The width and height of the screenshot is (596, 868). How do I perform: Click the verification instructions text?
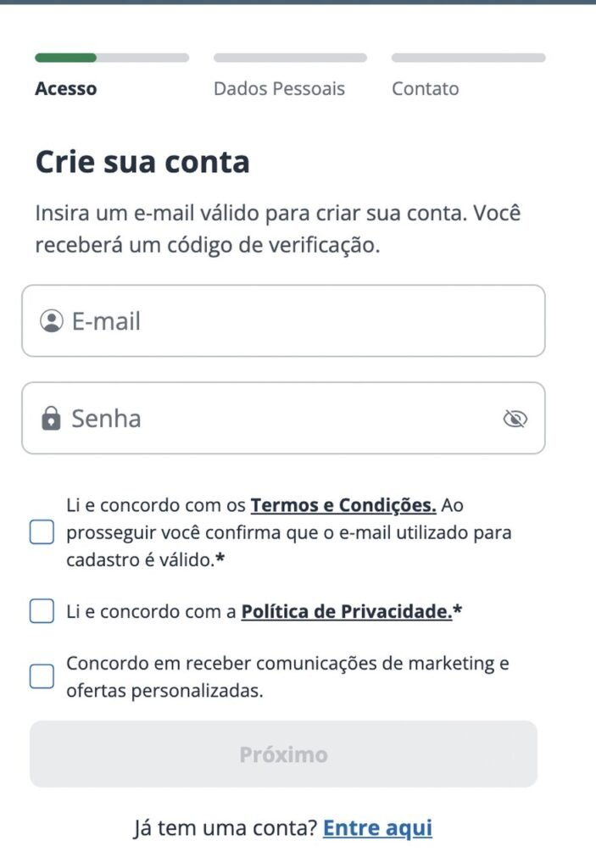coord(280,229)
